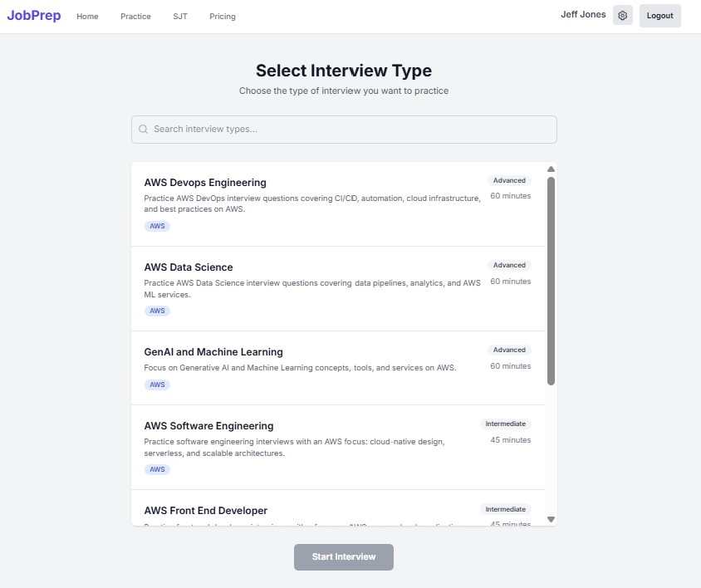Click the JobPrep logo
This screenshot has height=588, width=701.
tap(34, 16)
